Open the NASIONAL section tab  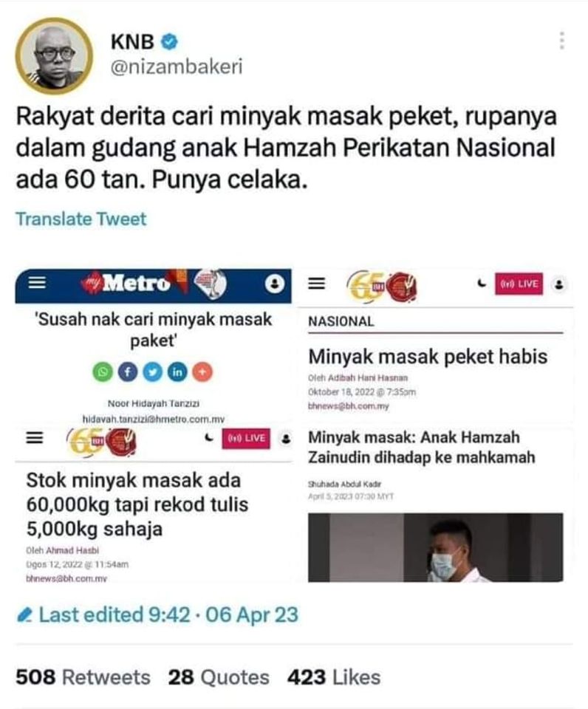[x=341, y=321]
